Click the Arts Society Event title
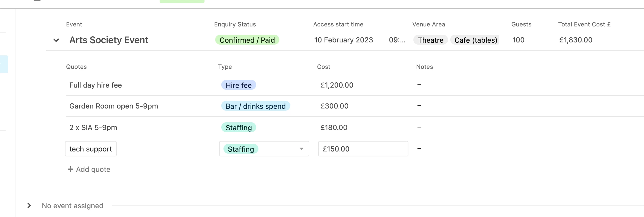Screen dimensions: 644x217 pos(109,40)
